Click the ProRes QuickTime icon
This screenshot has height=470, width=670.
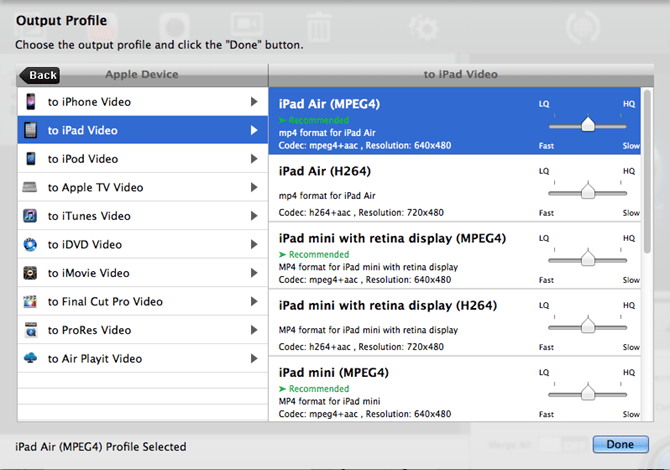pos(30,330)
